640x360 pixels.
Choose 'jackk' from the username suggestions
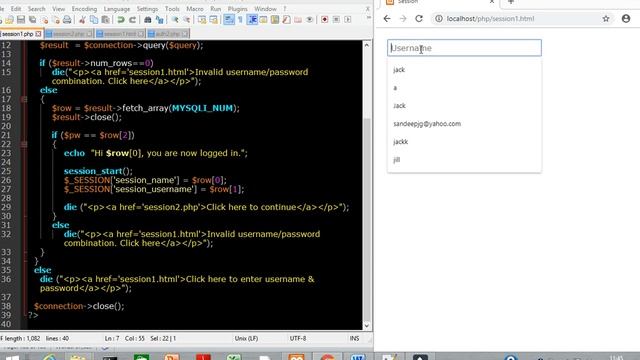464,142
